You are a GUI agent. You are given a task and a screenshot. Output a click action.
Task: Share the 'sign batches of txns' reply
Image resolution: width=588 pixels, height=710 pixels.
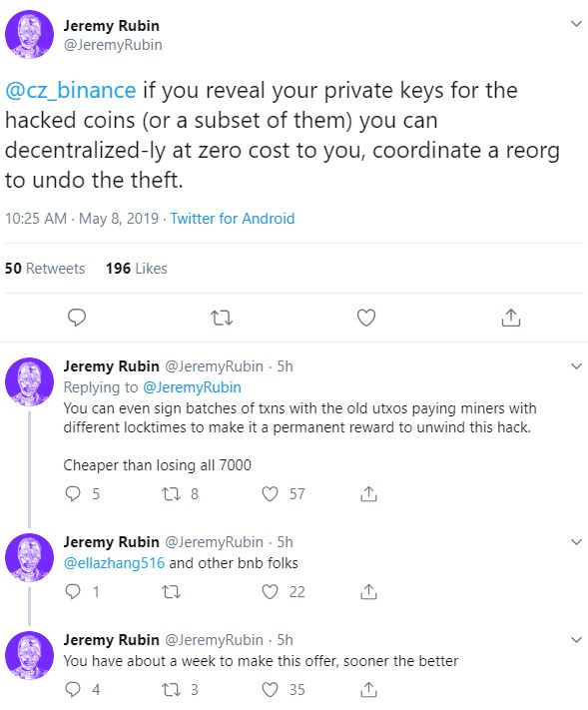[x=368, y=493]
